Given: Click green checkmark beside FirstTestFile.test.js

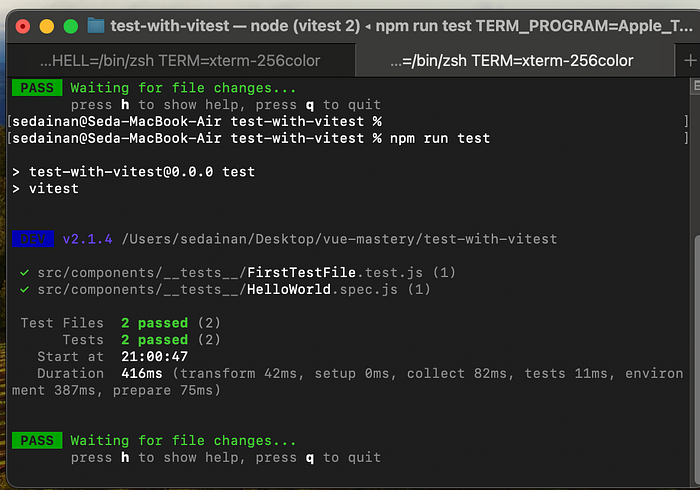Looking at the screenshot, I should pyautogui.click(x=25, y=272).
